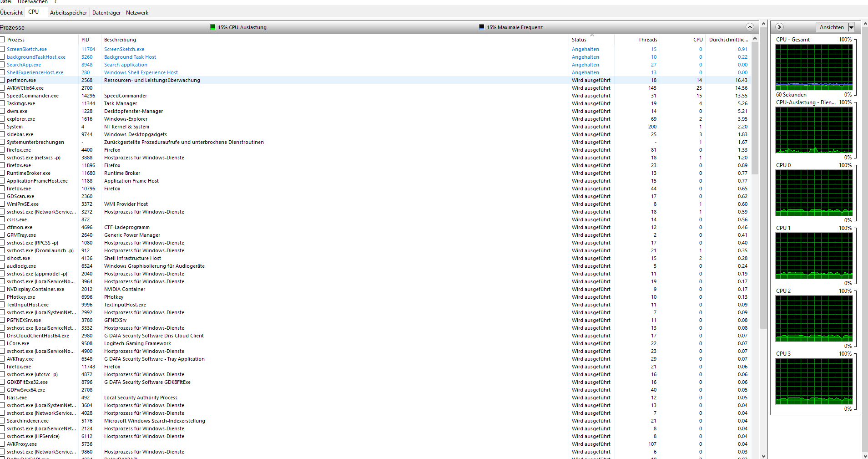Screen dimensions: 868x459
Task: Switch to the Übersicht tab
Action: [x=11, y=12]
